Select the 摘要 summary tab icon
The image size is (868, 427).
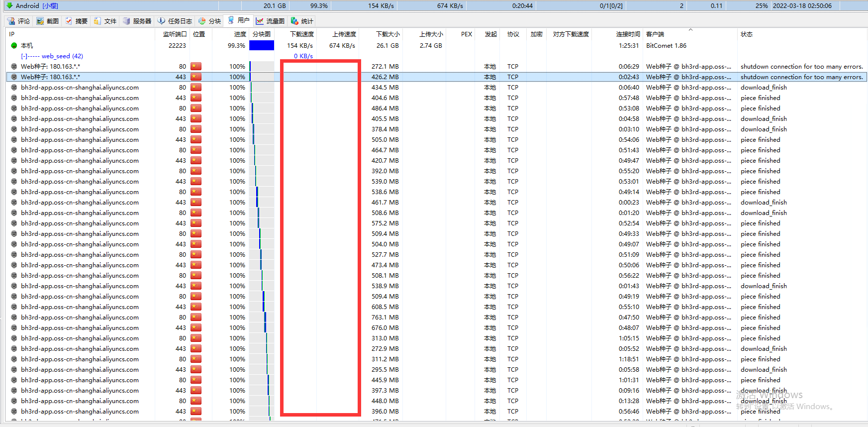69,21
